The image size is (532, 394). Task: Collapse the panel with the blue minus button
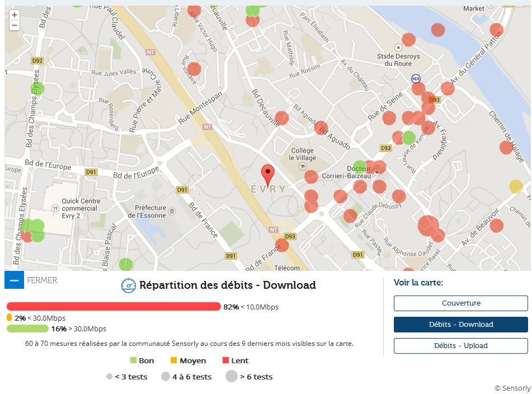(x=14, y=280)
